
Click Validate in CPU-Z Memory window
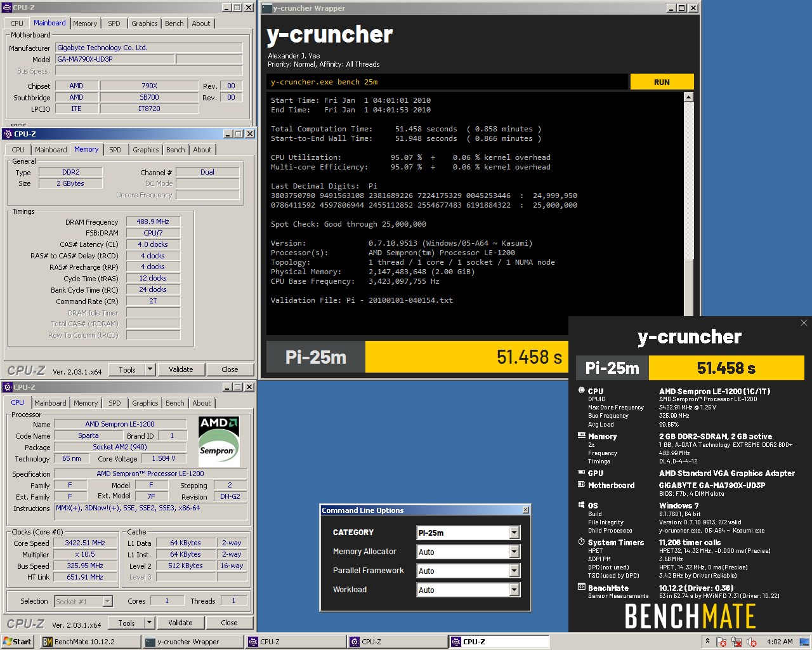tap(181, 369)
